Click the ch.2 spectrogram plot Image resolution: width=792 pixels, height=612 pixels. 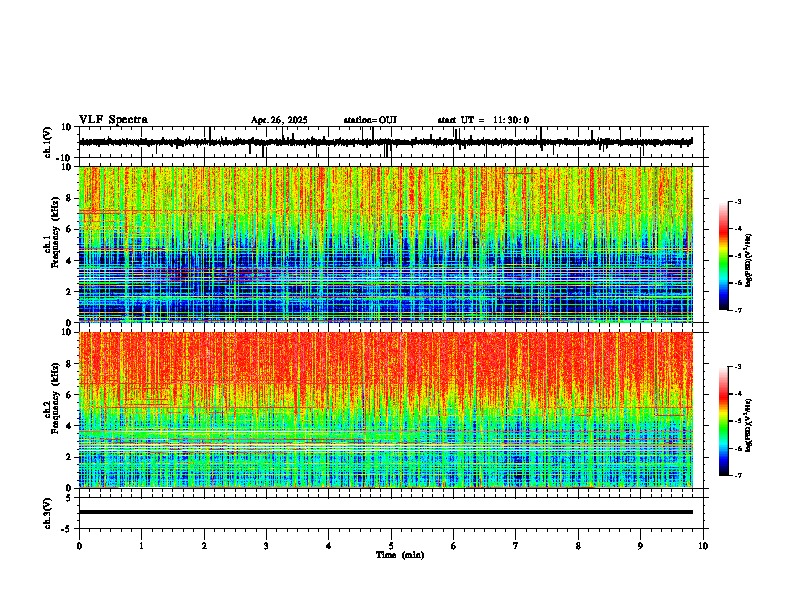click(x=386, y=410)
